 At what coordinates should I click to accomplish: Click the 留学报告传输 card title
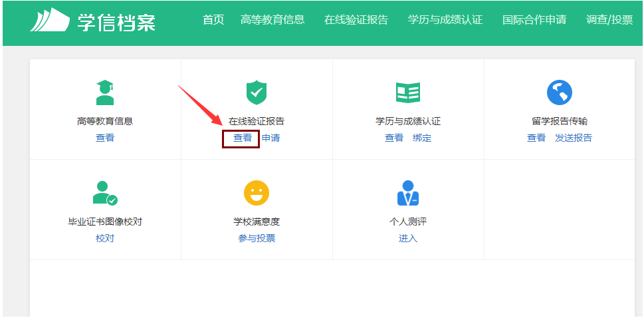coord(560,121)
